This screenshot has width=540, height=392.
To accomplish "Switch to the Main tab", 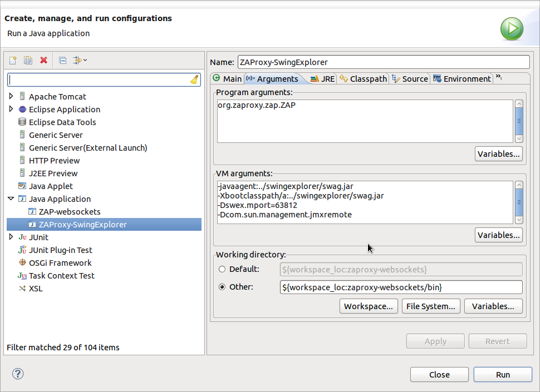I will pos(227,79).
